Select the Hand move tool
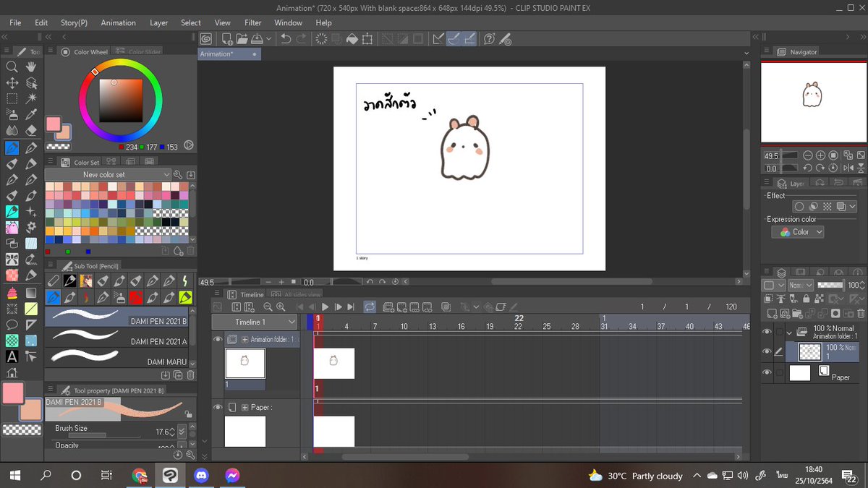 point(31,67)
